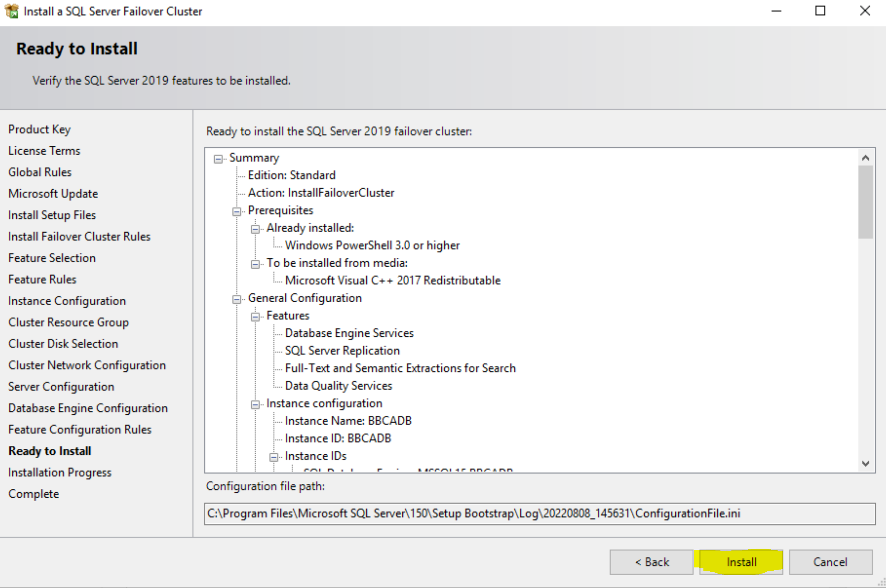886x588 pixels.
Task: Select the Already installed: label
Action: point(310,228)
